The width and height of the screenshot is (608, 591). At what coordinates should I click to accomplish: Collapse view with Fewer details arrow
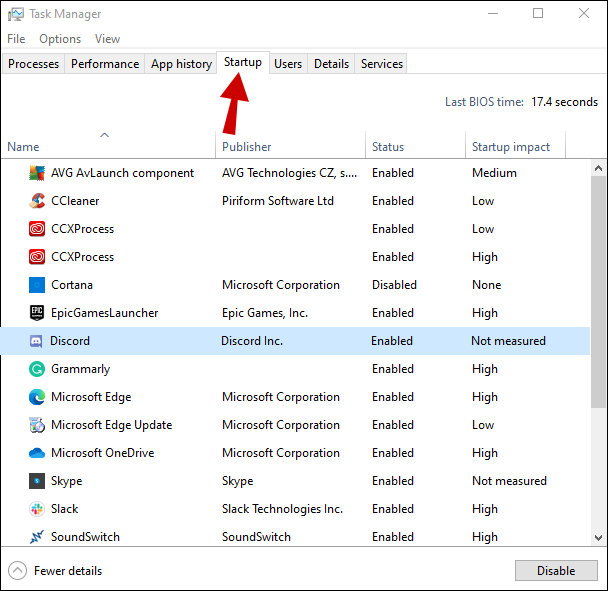click(17, 570)
